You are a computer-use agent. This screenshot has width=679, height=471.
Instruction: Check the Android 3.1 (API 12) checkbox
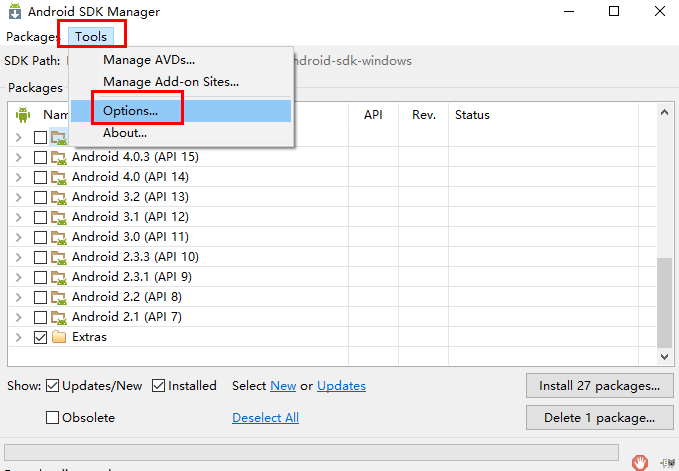coord(40,217)
